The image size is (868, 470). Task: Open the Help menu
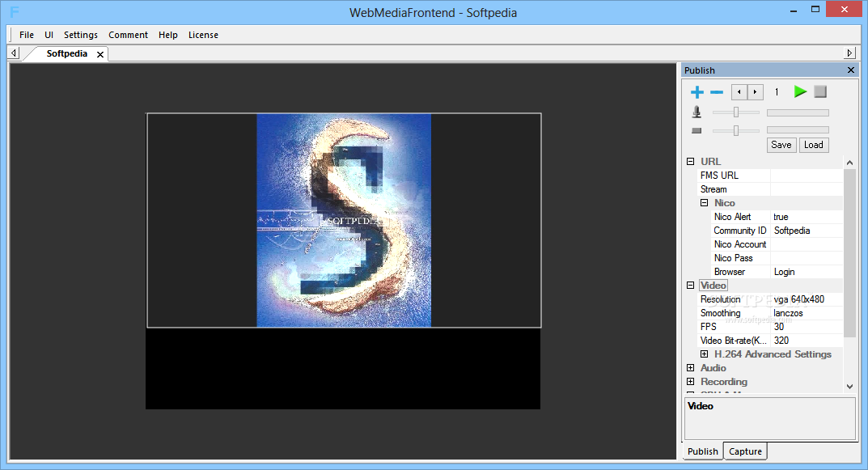point(167,35)
